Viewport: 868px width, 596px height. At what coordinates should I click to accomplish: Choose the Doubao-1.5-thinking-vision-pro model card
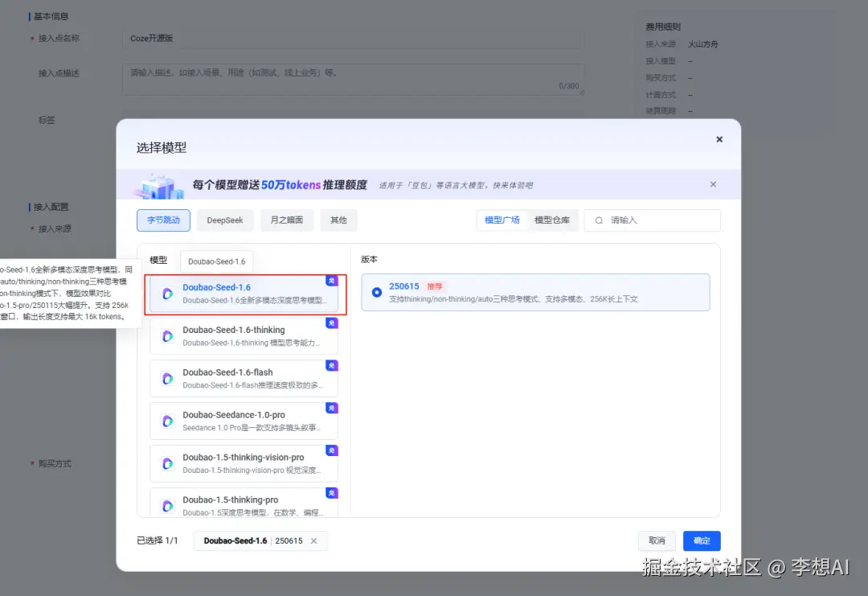coord(244,463)
